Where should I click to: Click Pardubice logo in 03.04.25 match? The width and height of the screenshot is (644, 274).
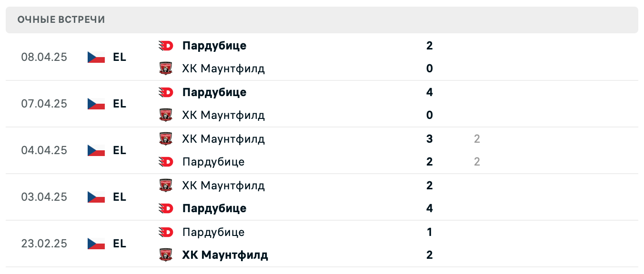click(166, 208)
